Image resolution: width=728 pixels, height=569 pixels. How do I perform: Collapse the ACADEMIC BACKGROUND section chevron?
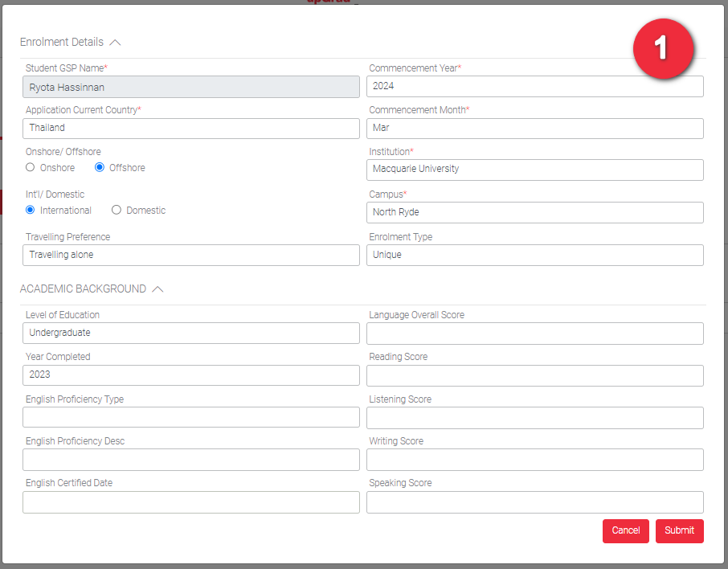tap(157, 289)
